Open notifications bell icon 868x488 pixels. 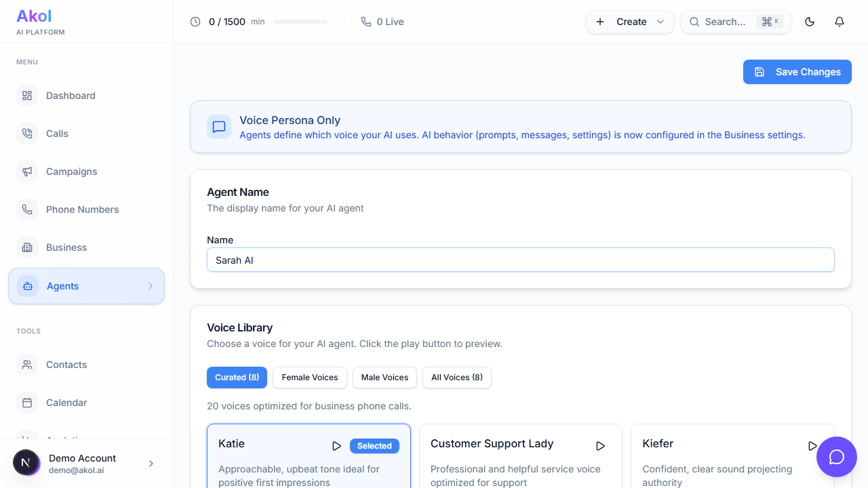(x=840, y=22)
